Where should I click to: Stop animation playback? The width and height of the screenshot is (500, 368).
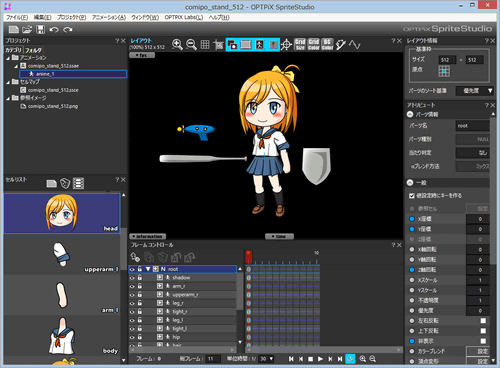click(310, 359)
